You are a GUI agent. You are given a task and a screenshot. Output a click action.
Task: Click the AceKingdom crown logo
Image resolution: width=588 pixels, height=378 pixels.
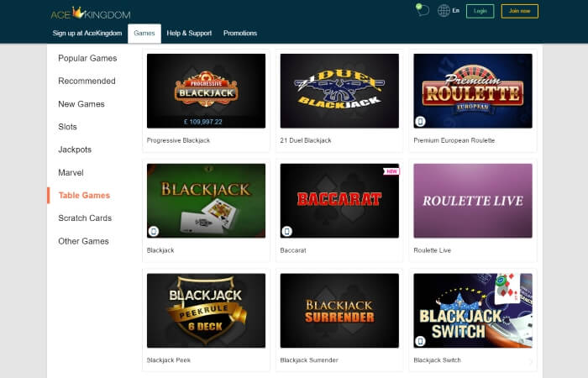coord(91,13)
